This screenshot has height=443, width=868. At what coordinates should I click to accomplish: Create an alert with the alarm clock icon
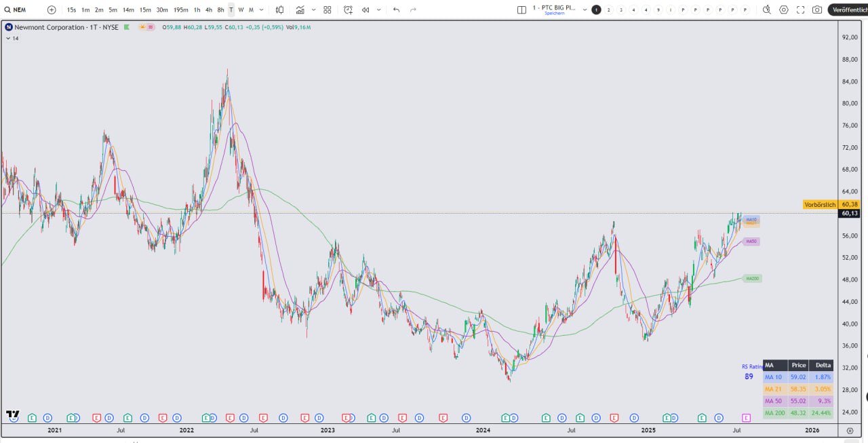coord(348,9)
